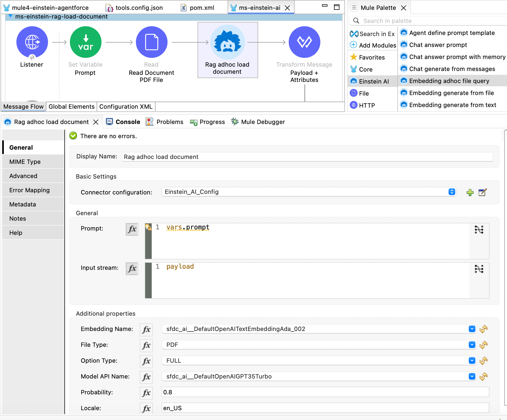This screenshot has width=507, height=420.
Task: Switch to the Console view
Action: (x=123, y=122)
